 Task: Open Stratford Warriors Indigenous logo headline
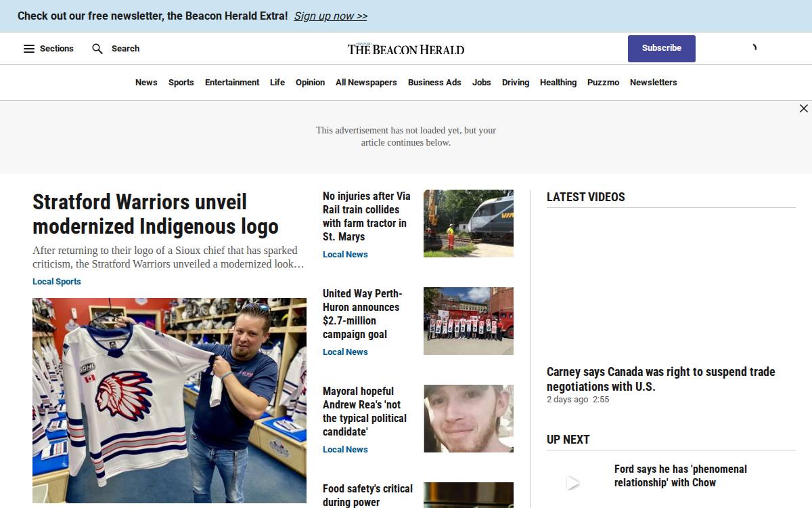pos(156,214)
